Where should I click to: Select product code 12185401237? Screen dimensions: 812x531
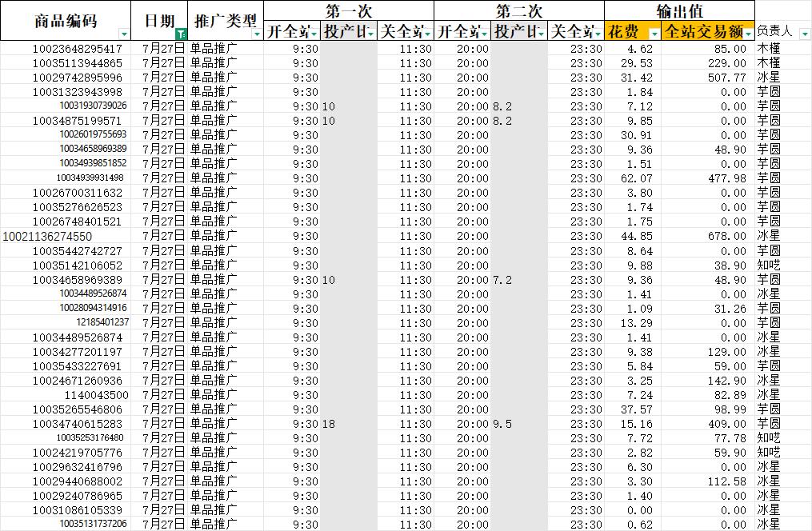(x=102, y=322)
